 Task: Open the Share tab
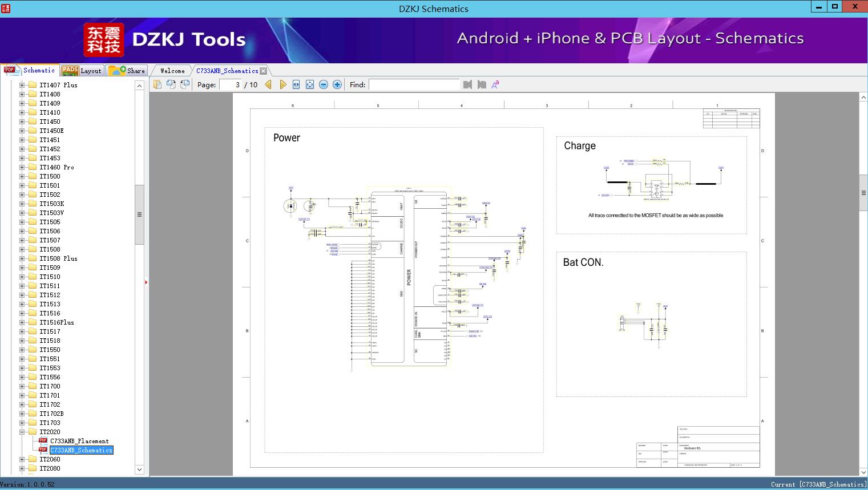click(127, 71)
